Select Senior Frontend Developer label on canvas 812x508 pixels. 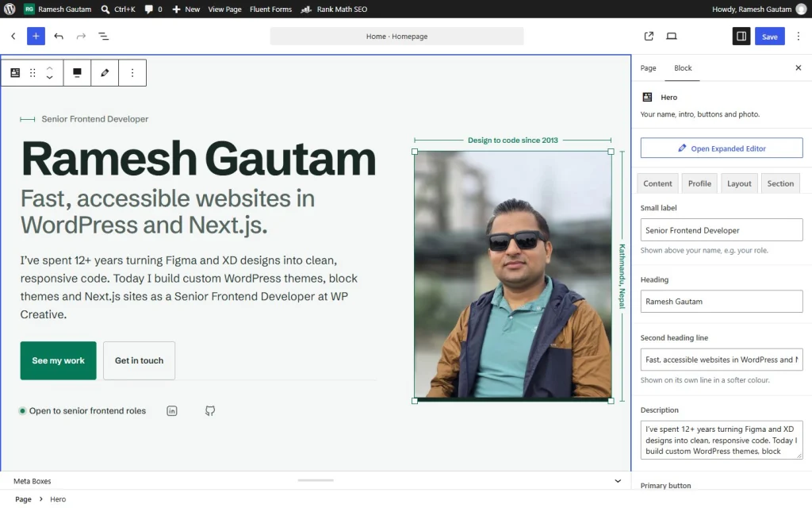coord(95,119)
